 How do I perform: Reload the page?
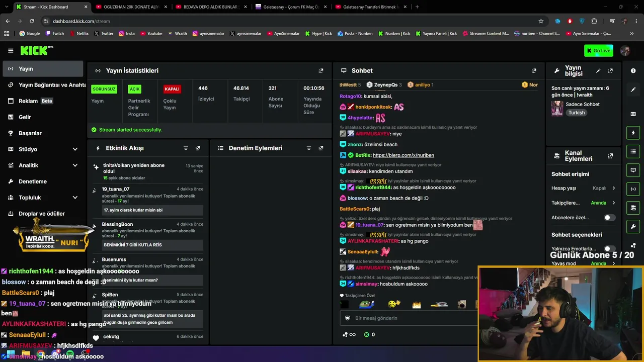tap(32, 21)
